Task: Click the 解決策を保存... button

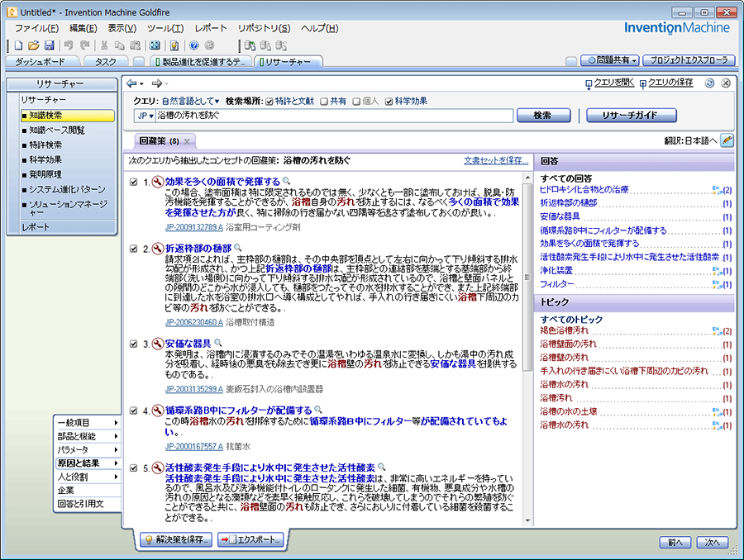Action: [177, 539]
